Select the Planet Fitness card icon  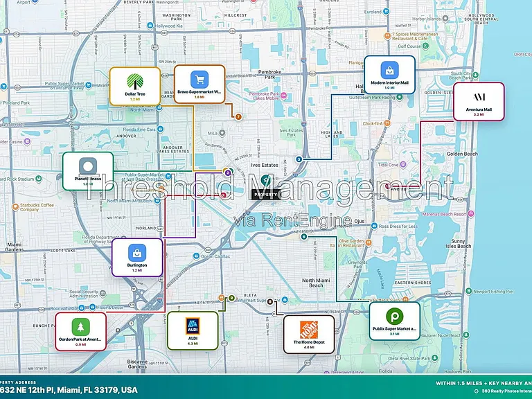coord(88,166)
